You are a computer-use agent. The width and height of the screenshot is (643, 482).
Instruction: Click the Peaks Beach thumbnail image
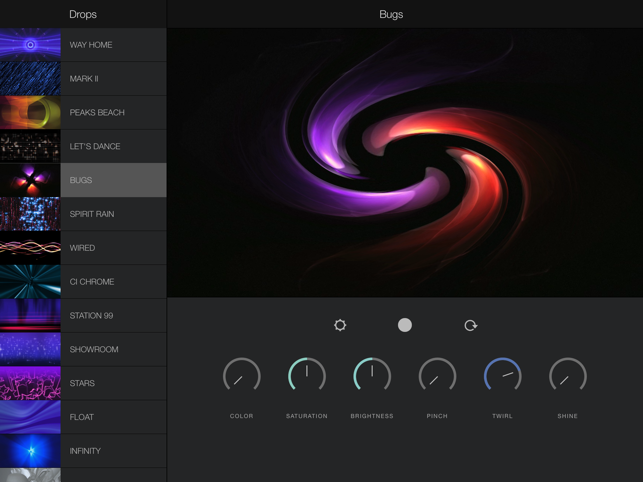pos(30,112)
